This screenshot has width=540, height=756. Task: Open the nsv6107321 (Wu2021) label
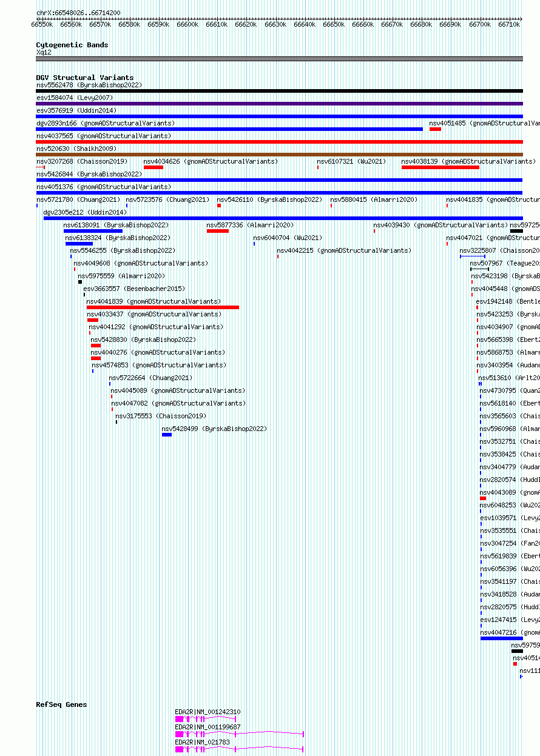(x=351, y=161)
